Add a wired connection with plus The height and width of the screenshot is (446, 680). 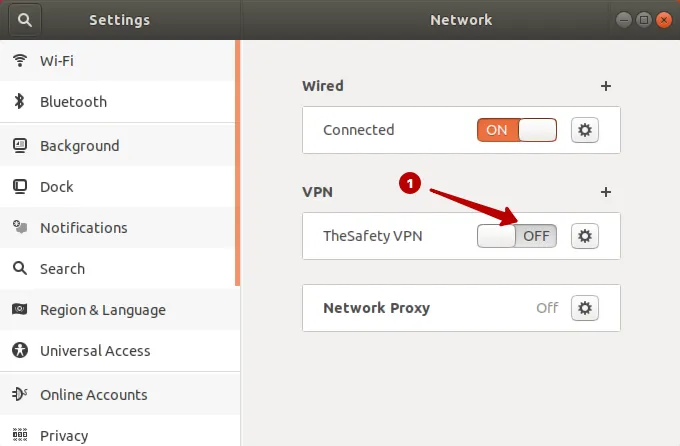(x=606, y=86)
